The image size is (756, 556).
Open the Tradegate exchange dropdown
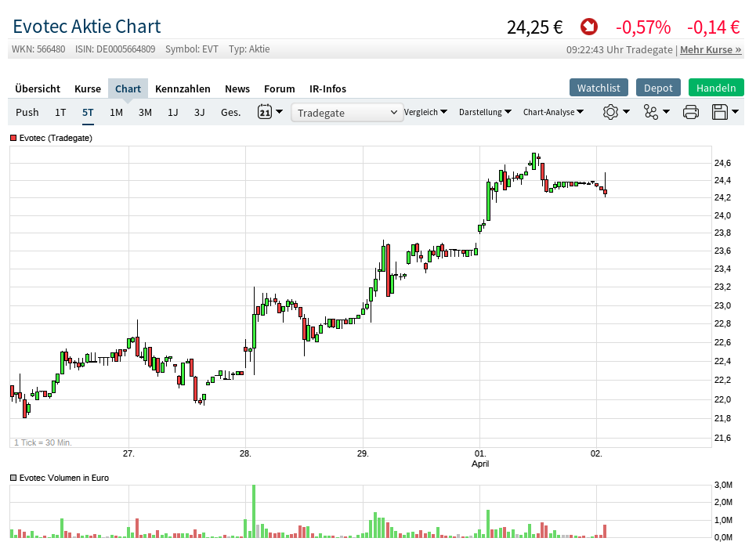tap(347, 113)
